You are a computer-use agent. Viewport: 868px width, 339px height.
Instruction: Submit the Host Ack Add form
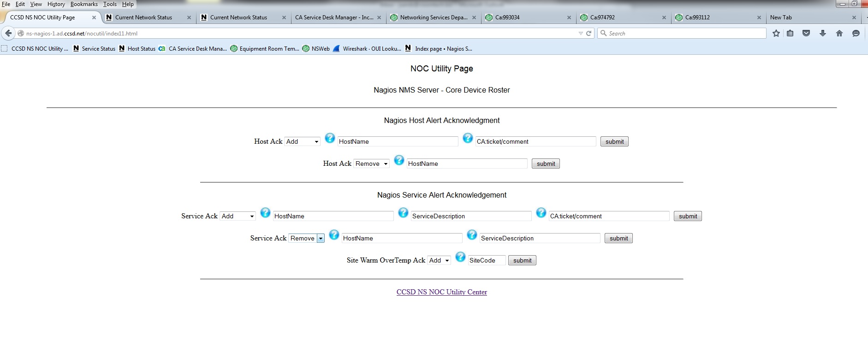coord(614,141)
